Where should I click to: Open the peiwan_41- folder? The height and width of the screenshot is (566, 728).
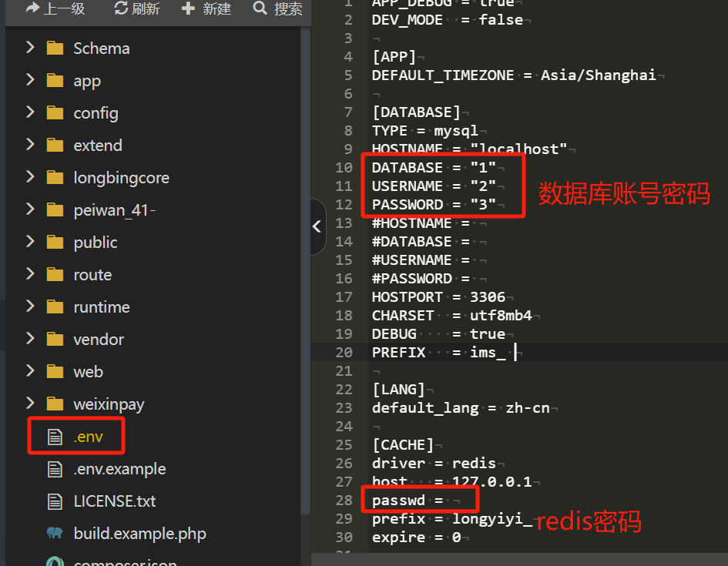(114, 210)
